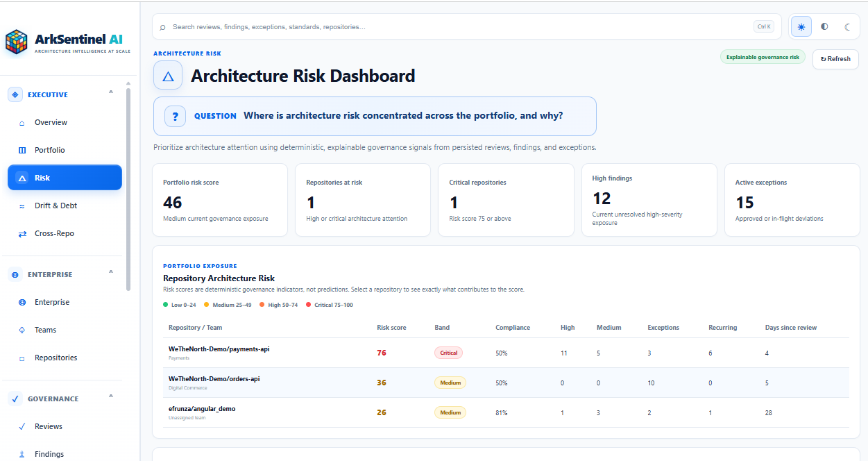Click the Enterprise item globe icon
868x461 pixels.
[x=22, y=303]
